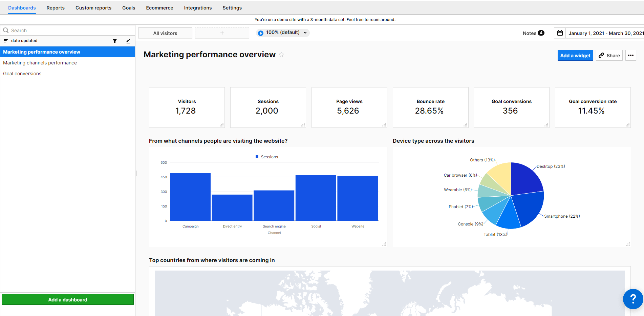Open the Ecommerce menu tab
Viewport: 644px width, 316px height.
pos(159,8)
